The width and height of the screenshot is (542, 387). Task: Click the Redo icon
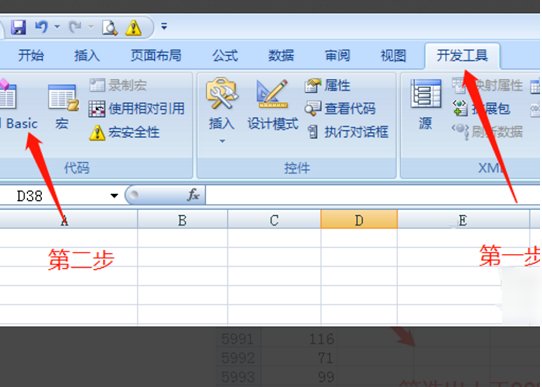(x=76, y=27)
